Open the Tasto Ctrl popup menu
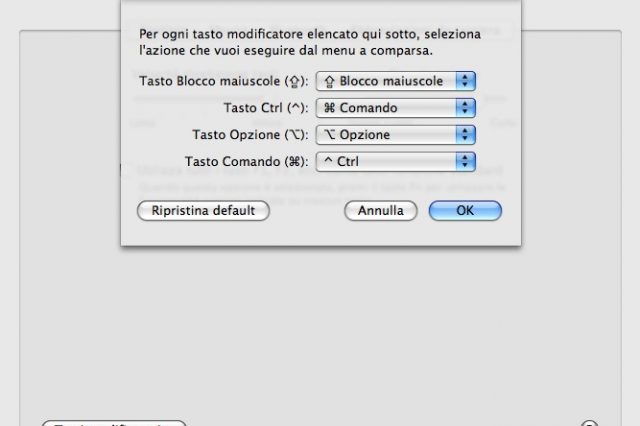Viewport: 640px width, 426px height. (x=394, y=107)
